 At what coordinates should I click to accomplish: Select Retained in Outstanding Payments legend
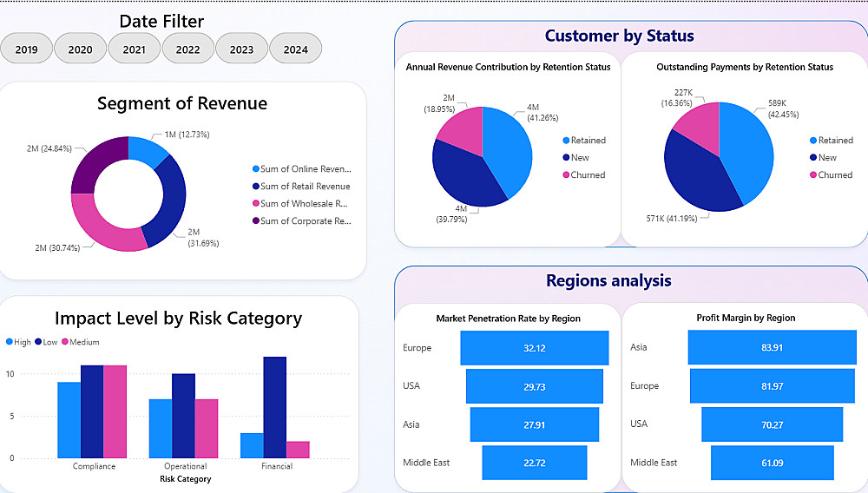832,140
